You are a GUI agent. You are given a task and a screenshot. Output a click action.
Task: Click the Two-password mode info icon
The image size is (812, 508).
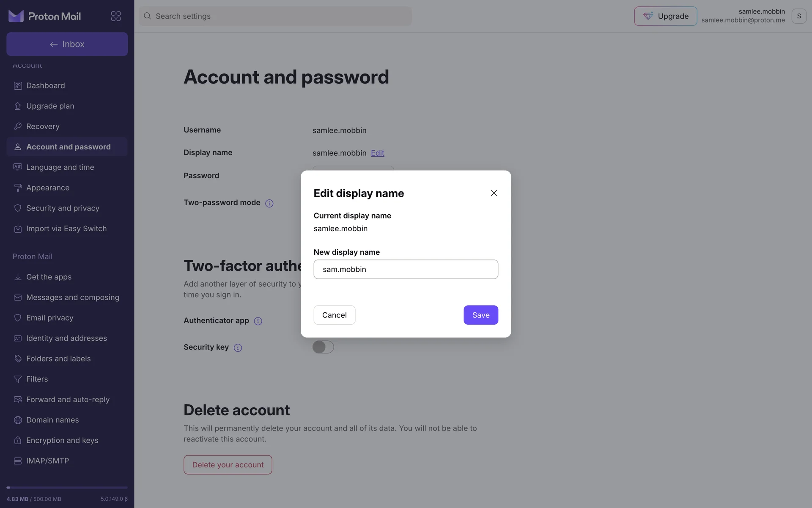(269, 203)
